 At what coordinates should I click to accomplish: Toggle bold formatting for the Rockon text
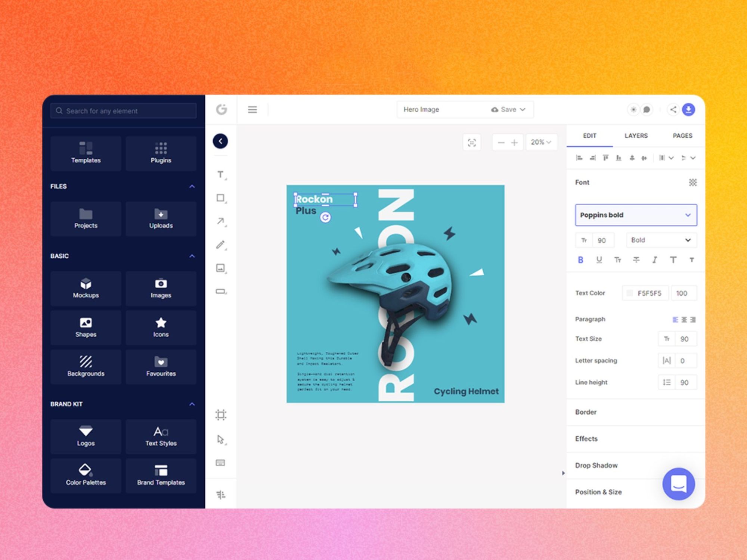[580, 260]
